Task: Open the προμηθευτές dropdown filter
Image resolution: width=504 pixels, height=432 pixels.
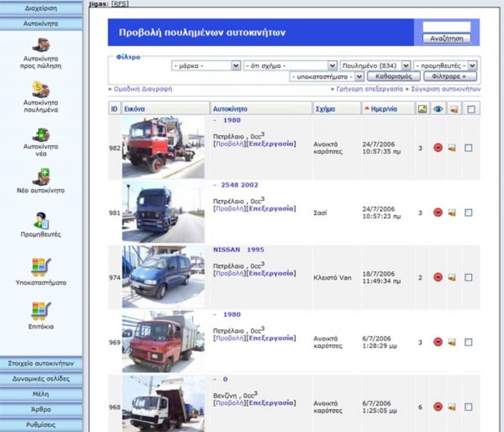Action: pyautogui.click(x=445, y=66)
